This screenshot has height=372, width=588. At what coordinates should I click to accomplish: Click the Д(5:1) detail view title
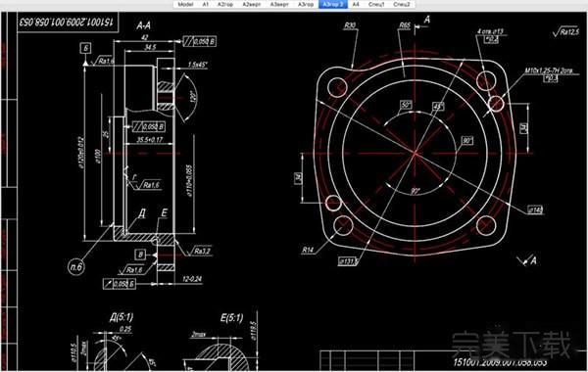pyautogui.click(x=122, y=318)
